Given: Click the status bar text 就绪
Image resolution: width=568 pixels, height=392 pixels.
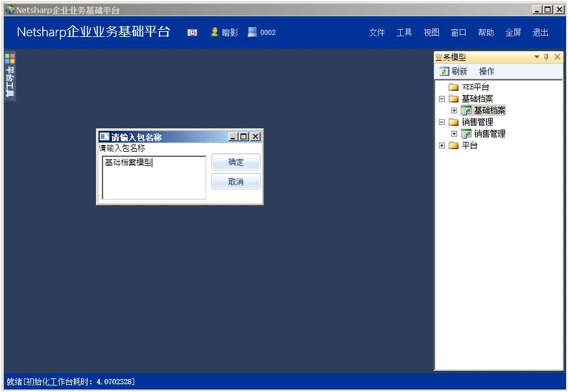Looking at the screenshot, I should coord(14,382).
